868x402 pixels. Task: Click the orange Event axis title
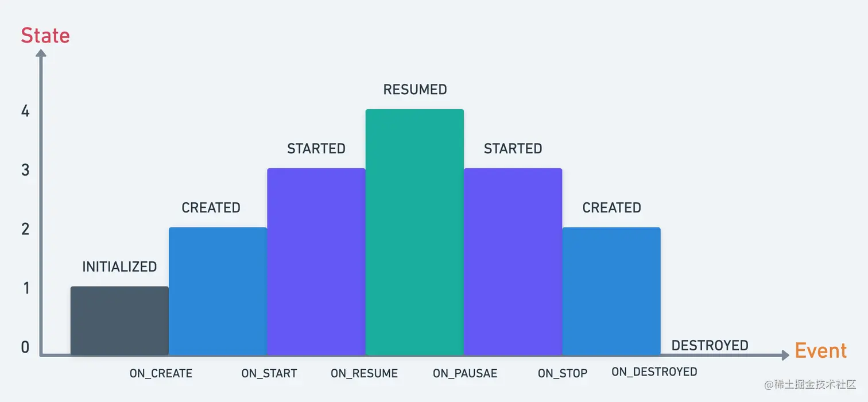821,350
